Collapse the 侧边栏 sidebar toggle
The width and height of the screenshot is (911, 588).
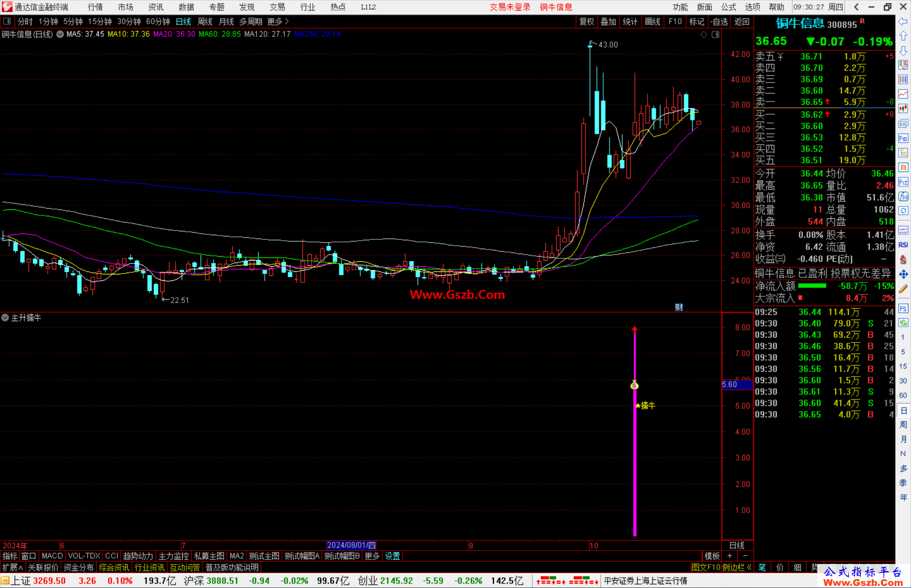click(737, 567)
